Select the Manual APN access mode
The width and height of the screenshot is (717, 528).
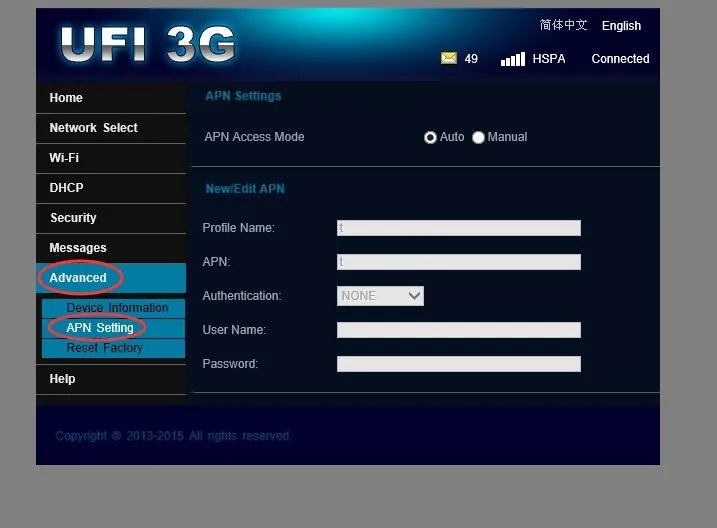pos(478,137)
